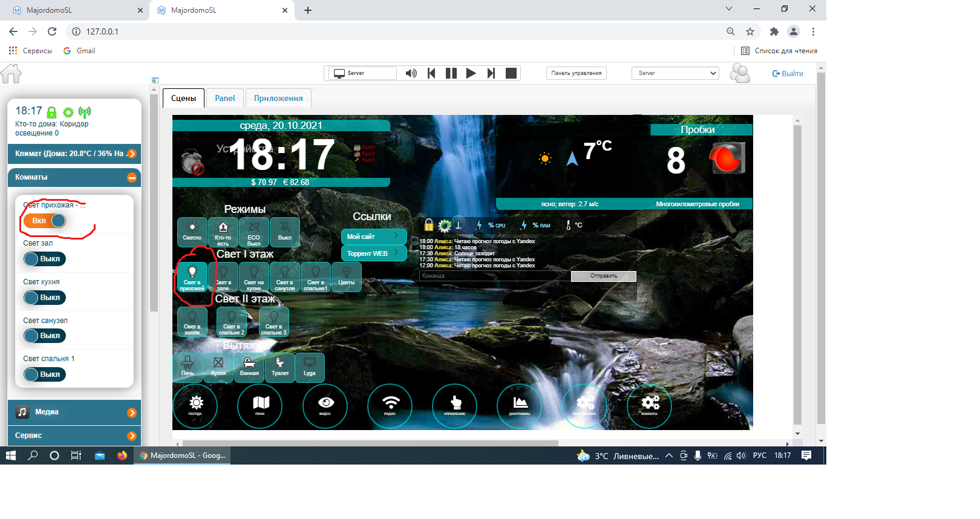Toggle the Свет прихожая switch off
The width and height of the screenshot is (980, 519).
[x=45, y=221]
